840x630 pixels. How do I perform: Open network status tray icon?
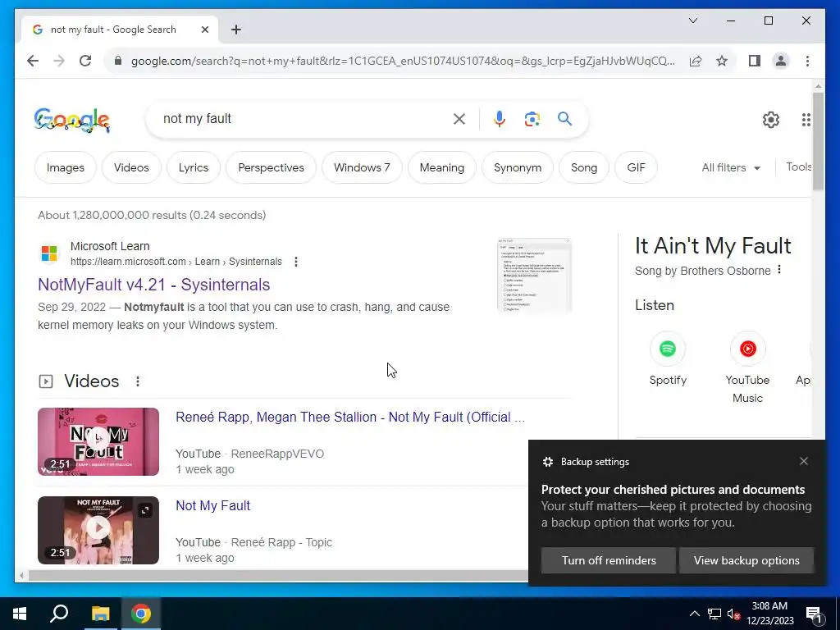coord(714,614)
